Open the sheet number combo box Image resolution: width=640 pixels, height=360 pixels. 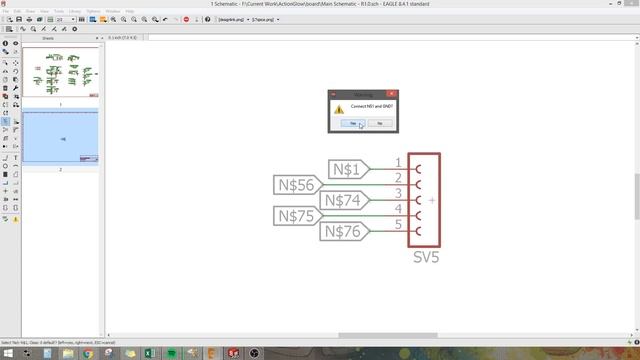click(x=66, y=20)
